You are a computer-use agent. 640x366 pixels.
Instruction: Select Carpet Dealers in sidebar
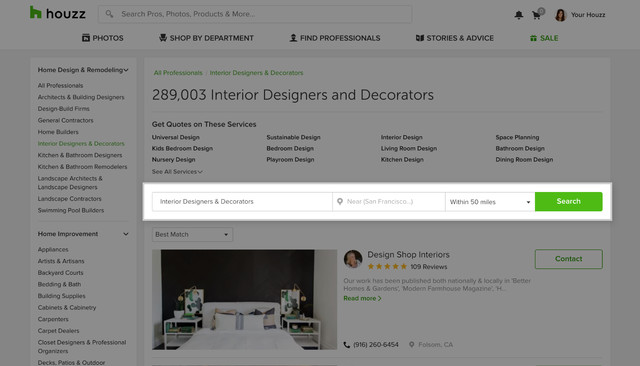coord(58,331)
